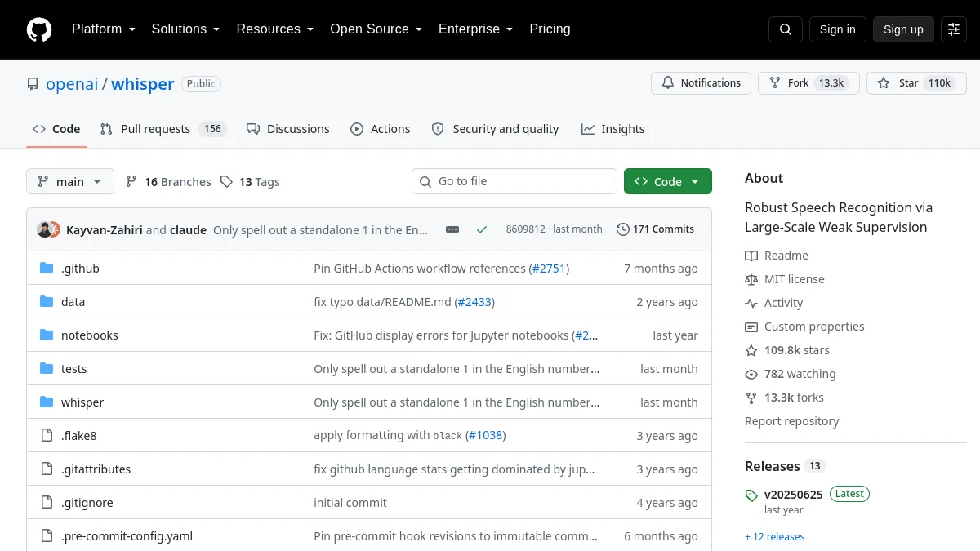
Task: Switch to the Insights tab
Action: [612, 129]
